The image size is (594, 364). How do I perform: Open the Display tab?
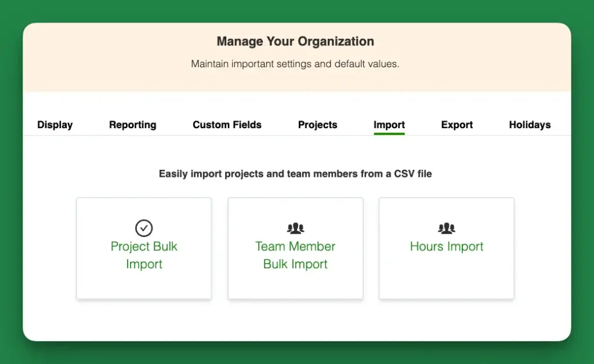pyautogui.click(x=55, y=125)
